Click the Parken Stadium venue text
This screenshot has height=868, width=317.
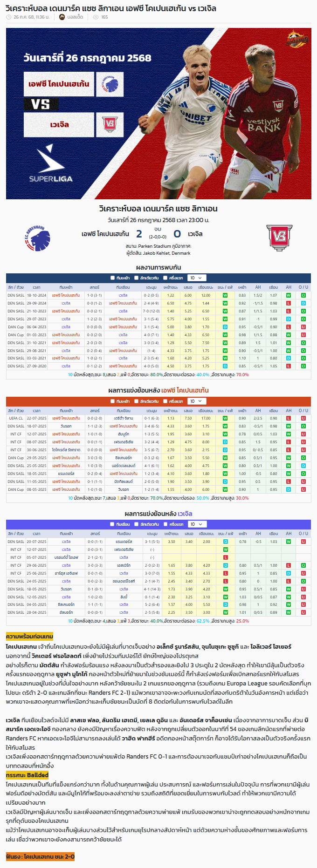(x=155, y=246)
